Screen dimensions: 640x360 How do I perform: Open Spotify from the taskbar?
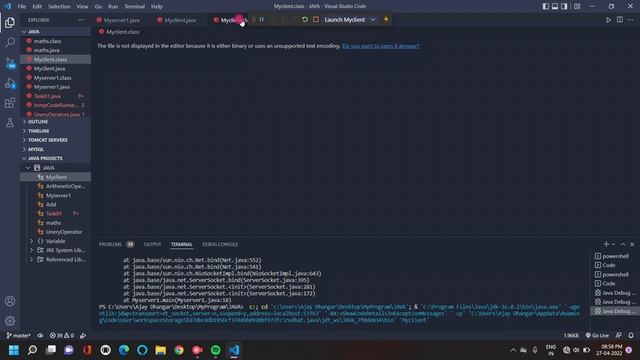click(x=216, y=350)
